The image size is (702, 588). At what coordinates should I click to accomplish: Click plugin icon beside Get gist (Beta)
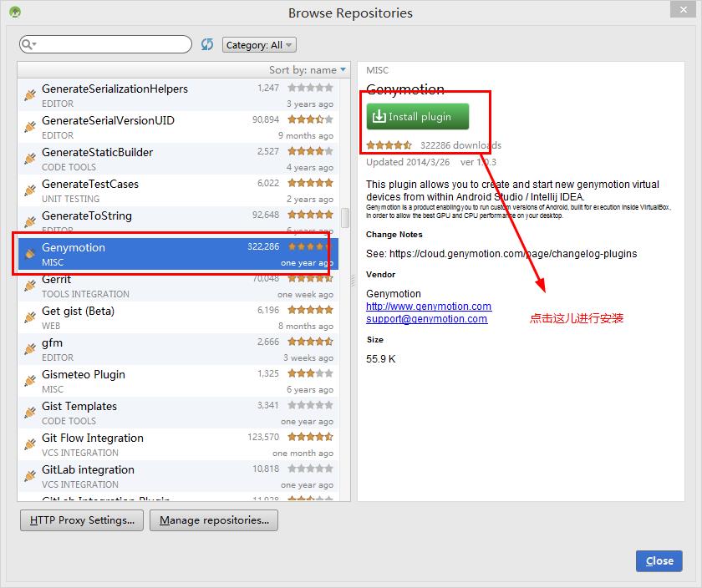30,317
